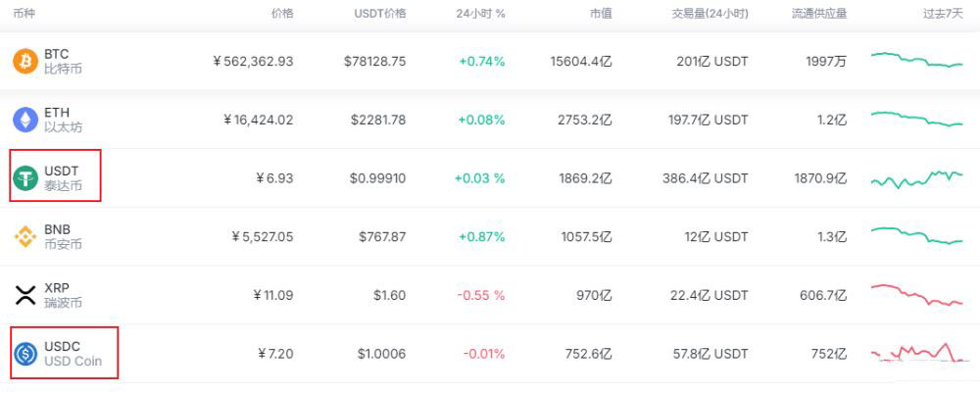This screenshot has height=393, width=980.
Task: Click the blue Ethereum logo icon
Action: click(x=24, y=121)
